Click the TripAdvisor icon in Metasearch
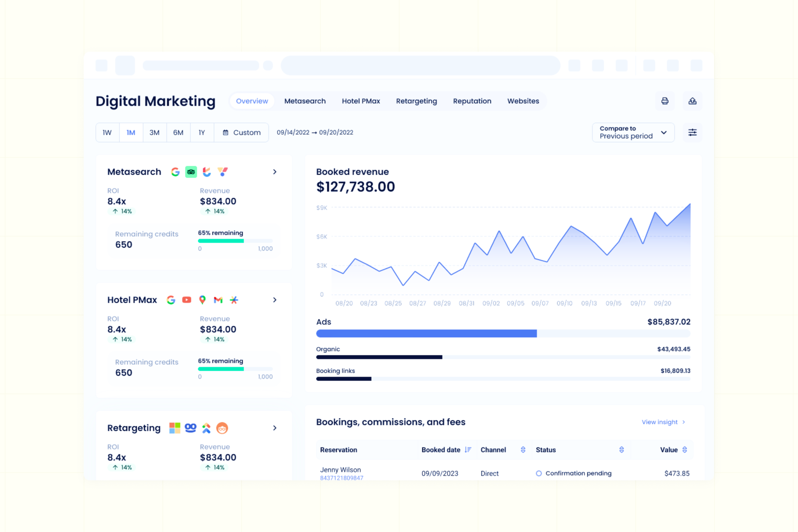 click(191, 172)
